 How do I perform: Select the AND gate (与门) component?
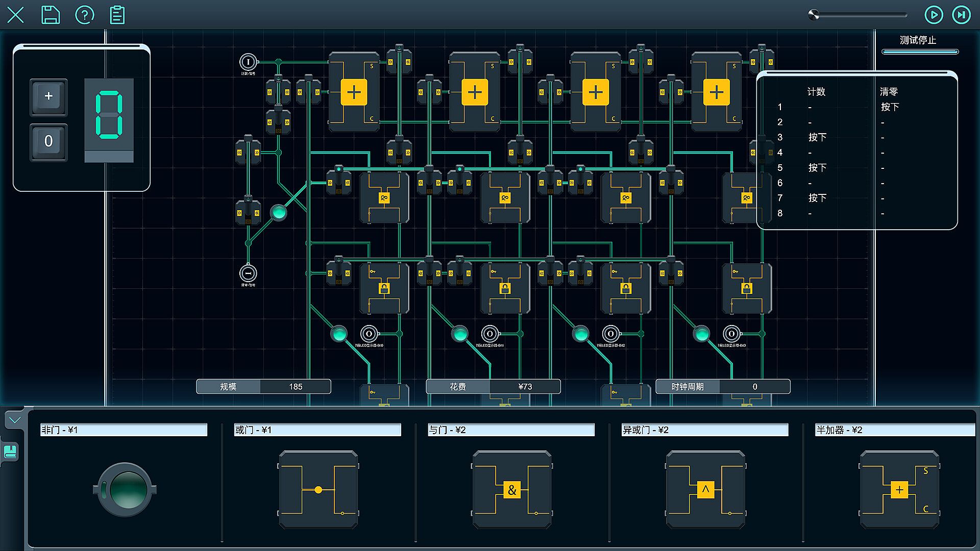coord(511,489)
